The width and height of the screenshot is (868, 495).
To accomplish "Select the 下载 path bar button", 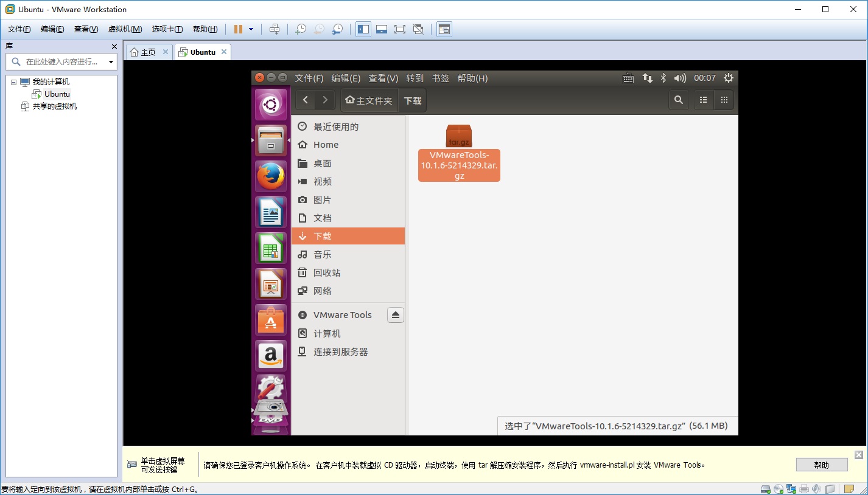I will click(413, 100).
